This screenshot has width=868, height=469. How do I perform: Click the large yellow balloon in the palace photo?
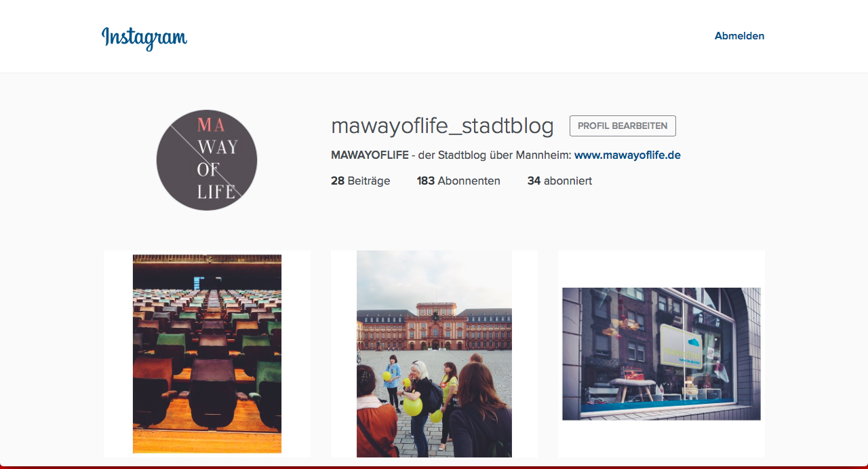(413, 406)
